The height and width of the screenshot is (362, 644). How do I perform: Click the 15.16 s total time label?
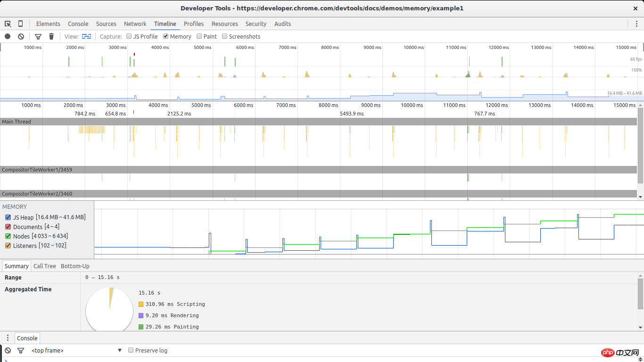(149, 293)
